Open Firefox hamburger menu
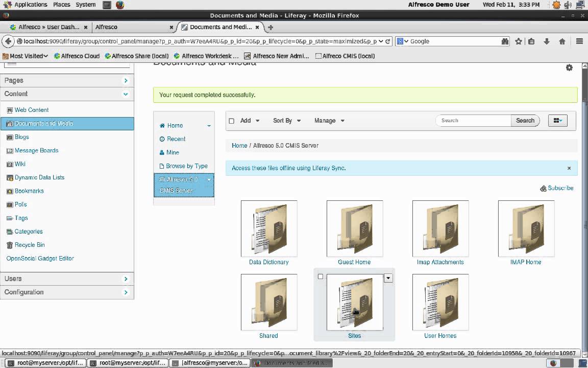This screenshot has height=368, width=588. coord(579,41)
